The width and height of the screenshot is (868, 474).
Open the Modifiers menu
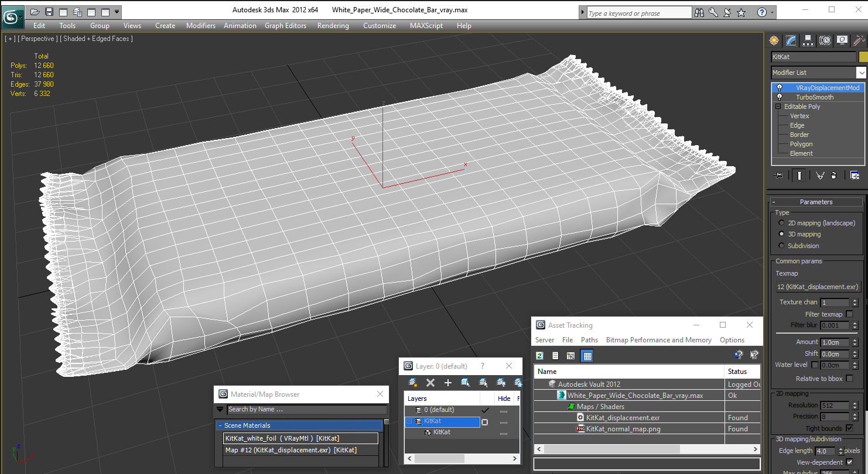coord(201,26)
